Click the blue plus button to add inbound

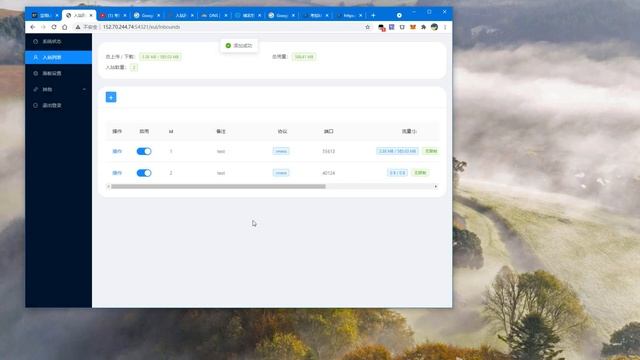click(x=111, y=97)
